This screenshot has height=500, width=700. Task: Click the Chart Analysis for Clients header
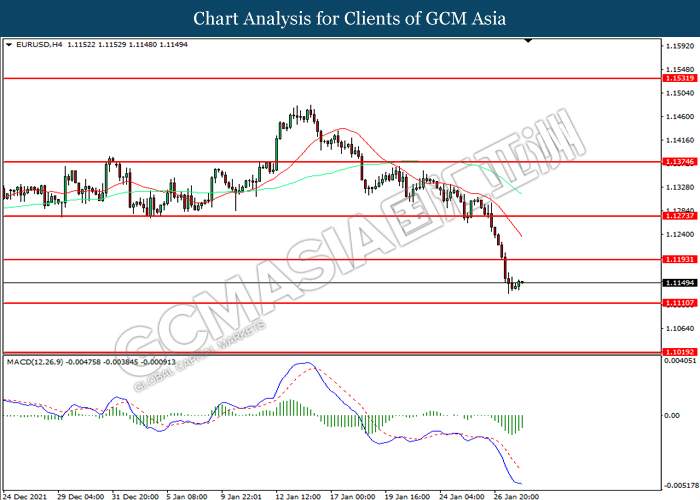pyautogui.click(x=350, y=19)
